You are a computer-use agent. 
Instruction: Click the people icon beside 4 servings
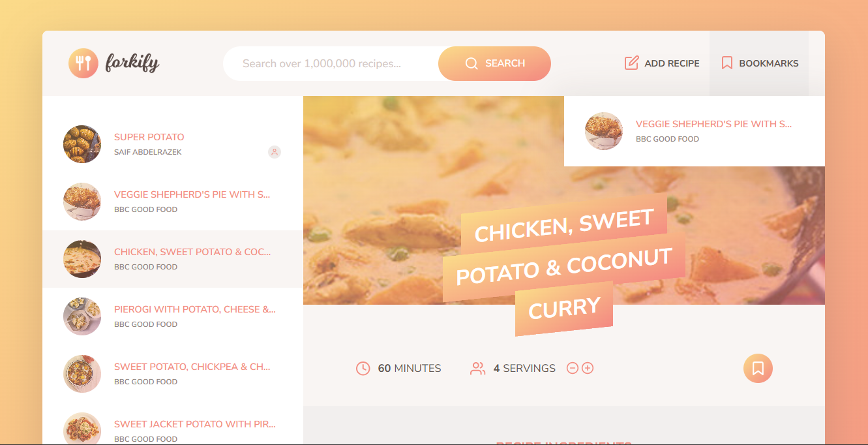click(478, 368)
